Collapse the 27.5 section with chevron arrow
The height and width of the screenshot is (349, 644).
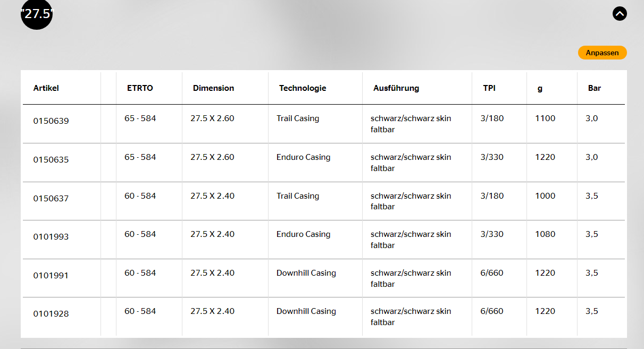[x=620, y=13]
